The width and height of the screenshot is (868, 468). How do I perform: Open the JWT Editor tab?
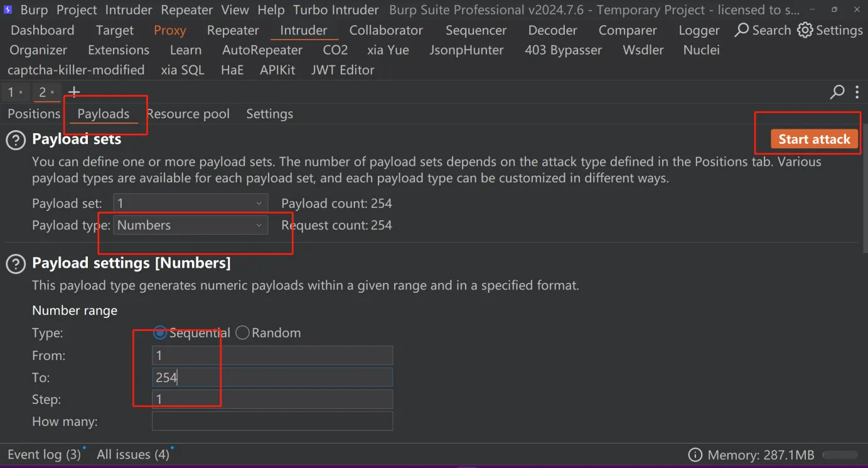click(343, 70)
